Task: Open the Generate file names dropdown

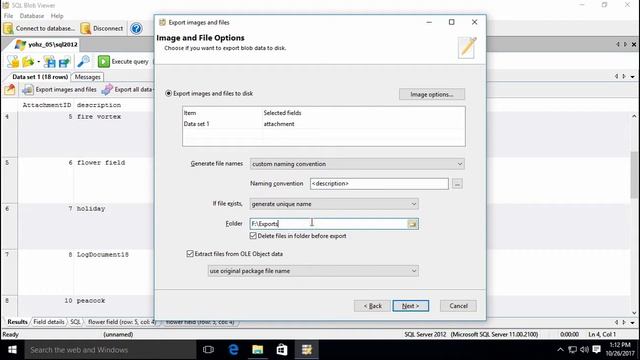Action: tap(357, 164)
